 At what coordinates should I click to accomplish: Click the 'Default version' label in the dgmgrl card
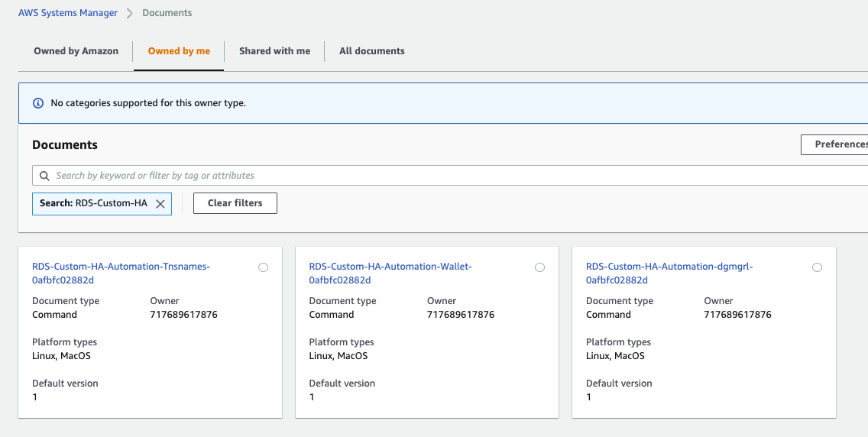[619, 384]
